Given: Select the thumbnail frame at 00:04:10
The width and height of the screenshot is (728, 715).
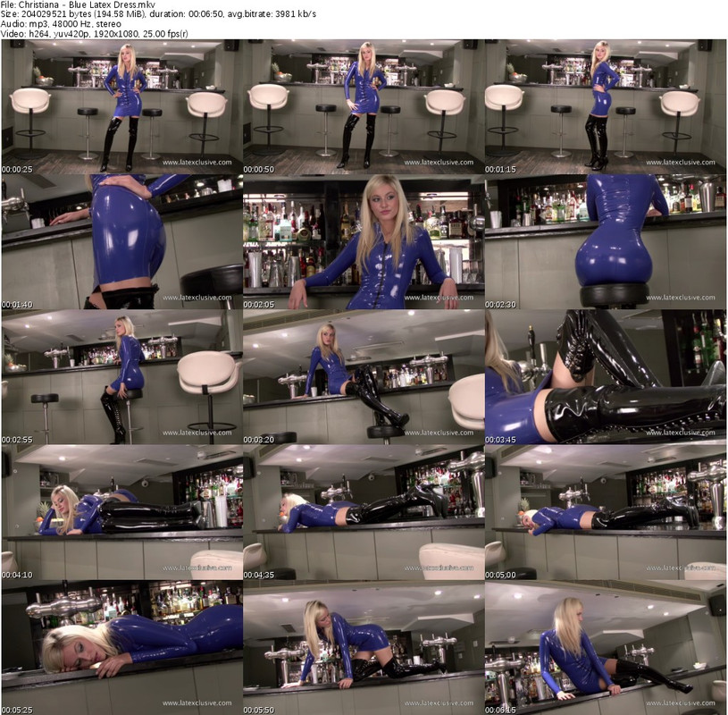Looking at the screenshot, I should pyautogui.click(x=122, y=512).
